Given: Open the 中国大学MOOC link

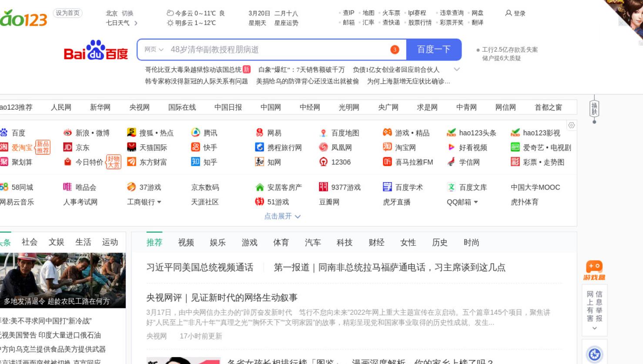Looking at the screenshot, I should [x=535, y=187].
